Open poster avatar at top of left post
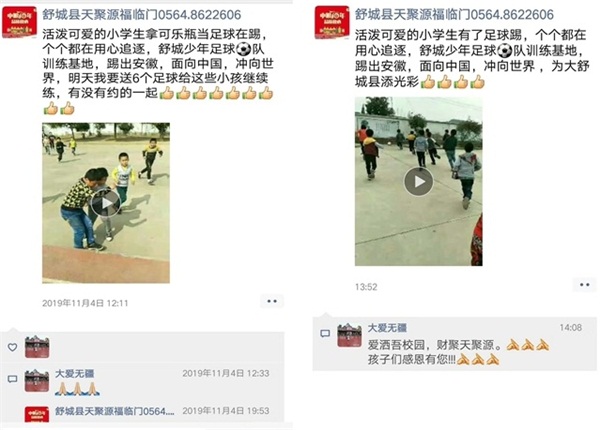Viewport: 600px width, 430px height. (x=20, y=23)
